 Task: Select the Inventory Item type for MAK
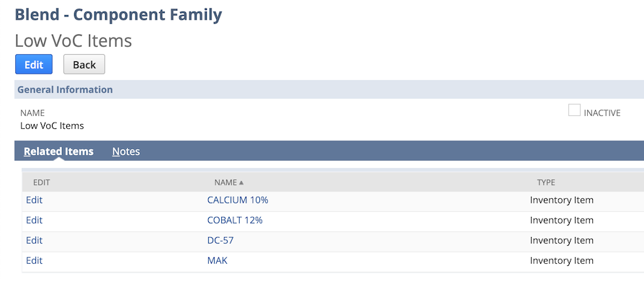click(561, 260)
